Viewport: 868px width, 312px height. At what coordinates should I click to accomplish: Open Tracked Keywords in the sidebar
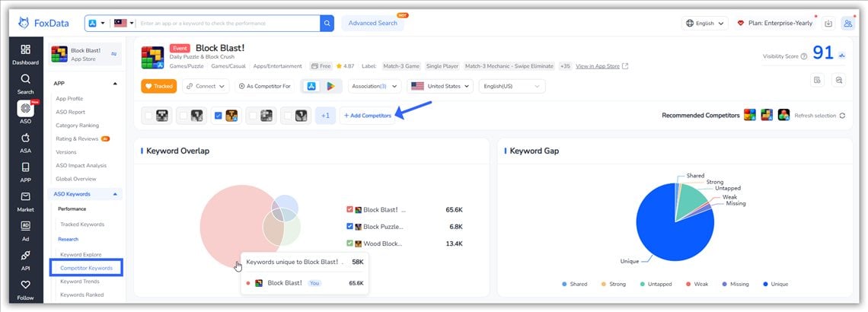pos(82,224)
